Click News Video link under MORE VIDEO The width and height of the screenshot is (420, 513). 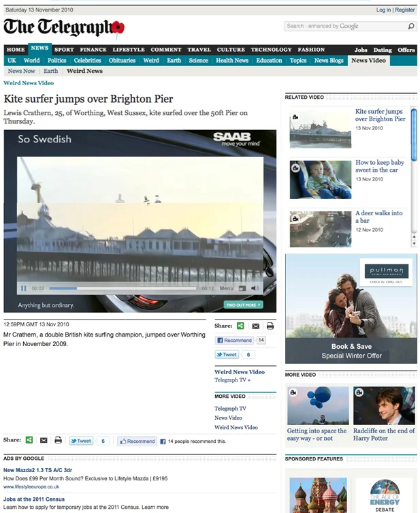tap(228, 418)
